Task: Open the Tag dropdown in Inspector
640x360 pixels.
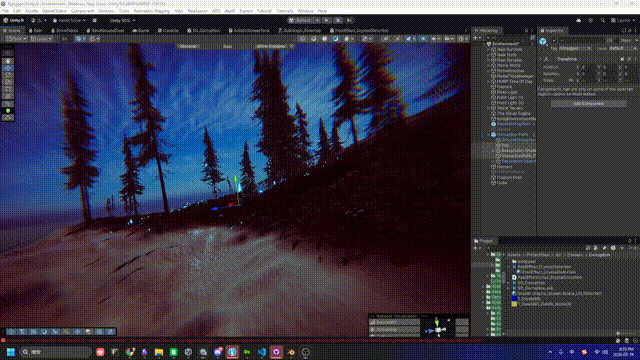Action: (575, 48)
